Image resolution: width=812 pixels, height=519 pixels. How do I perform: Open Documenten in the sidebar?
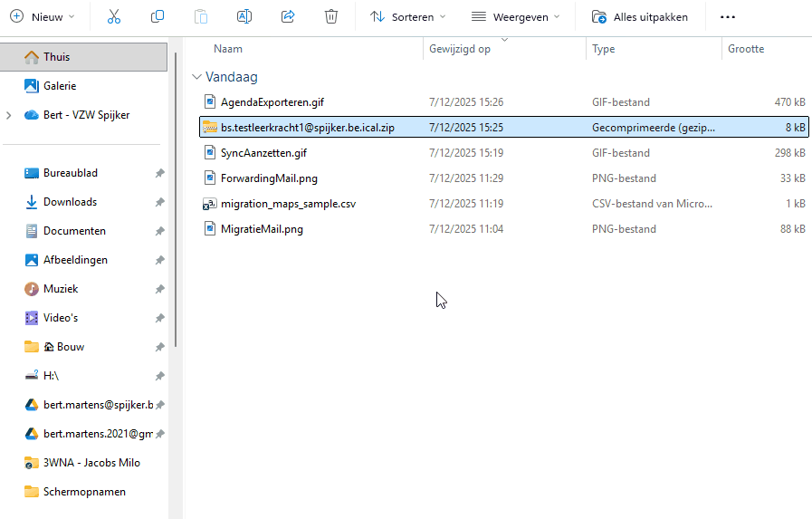pyautogui.click(x=74, y=231)
